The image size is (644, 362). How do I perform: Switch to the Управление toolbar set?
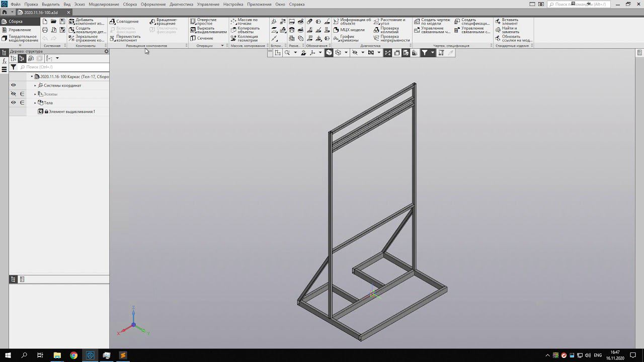[x=20, y=30]
